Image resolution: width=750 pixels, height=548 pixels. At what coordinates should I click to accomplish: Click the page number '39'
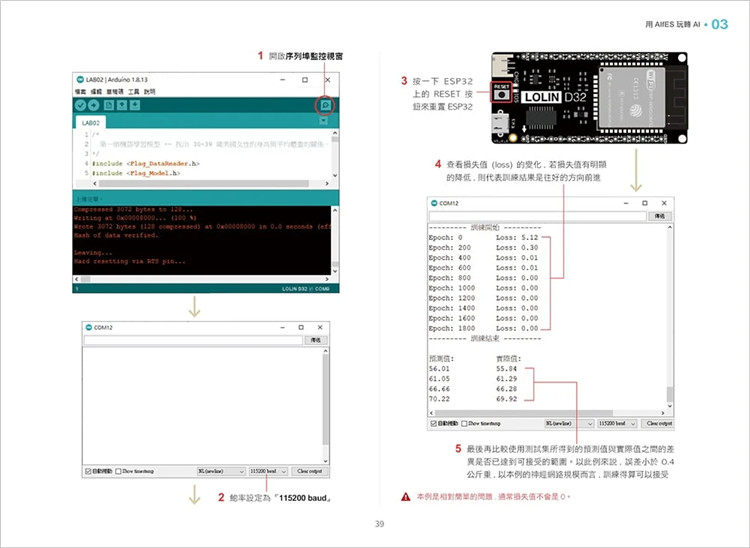[x=379, y=524]
